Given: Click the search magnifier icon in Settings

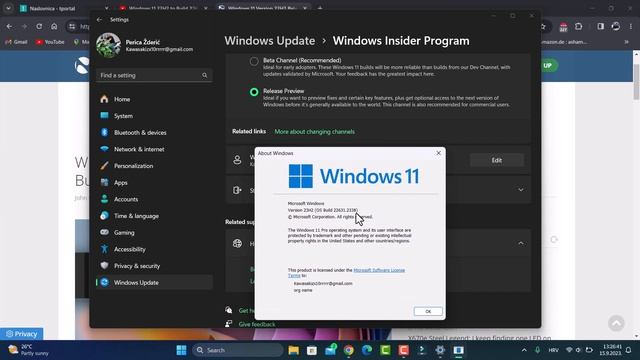Looking at the screenshot, I should tap(204, 76).
